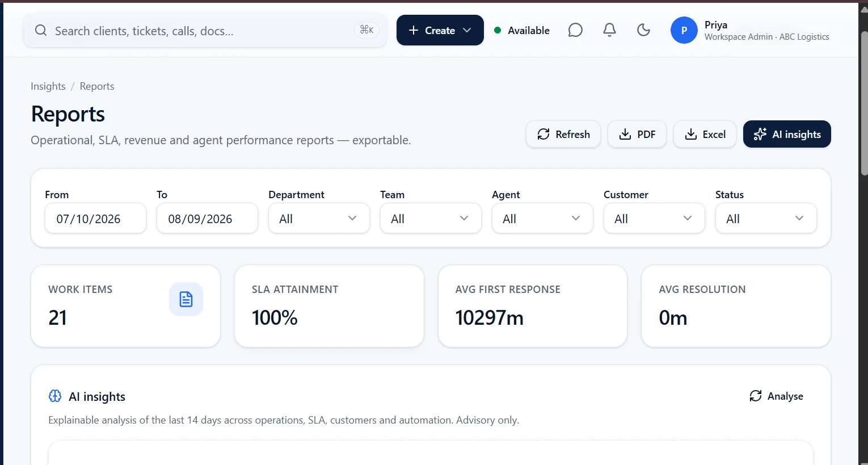Select the Avg Resolution 0m value
868x465 pixels.
[673, 318]
